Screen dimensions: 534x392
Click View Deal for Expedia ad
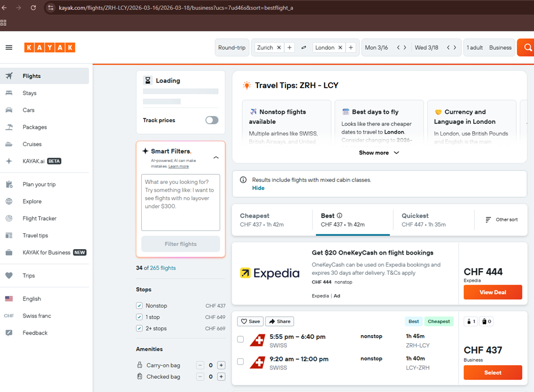[493, 292]
